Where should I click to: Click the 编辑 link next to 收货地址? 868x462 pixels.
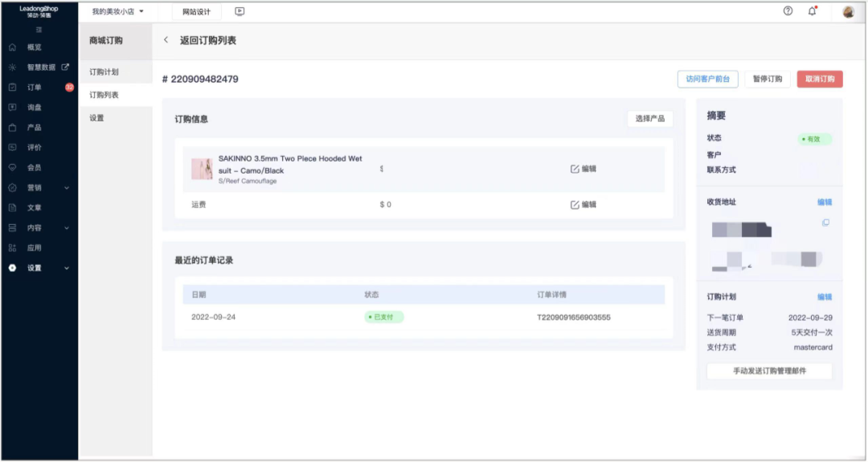pyautogui.click(x=825, y=202)
